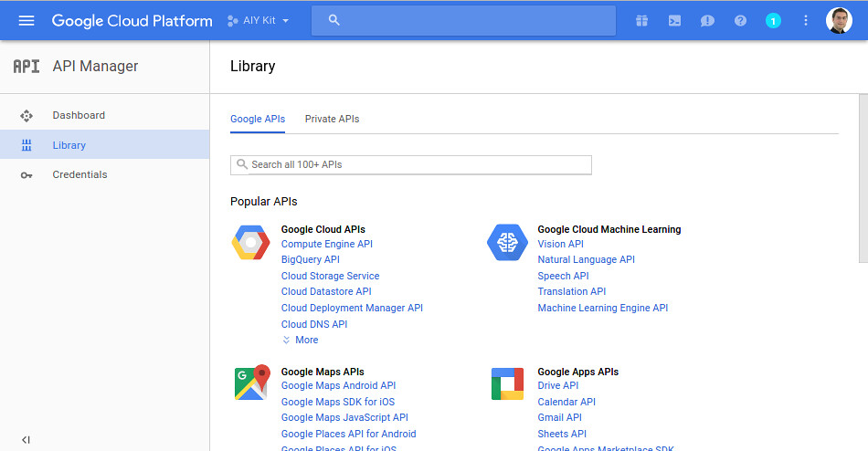
Task: Open the user account avatar
Action: [x=839, y=20]
